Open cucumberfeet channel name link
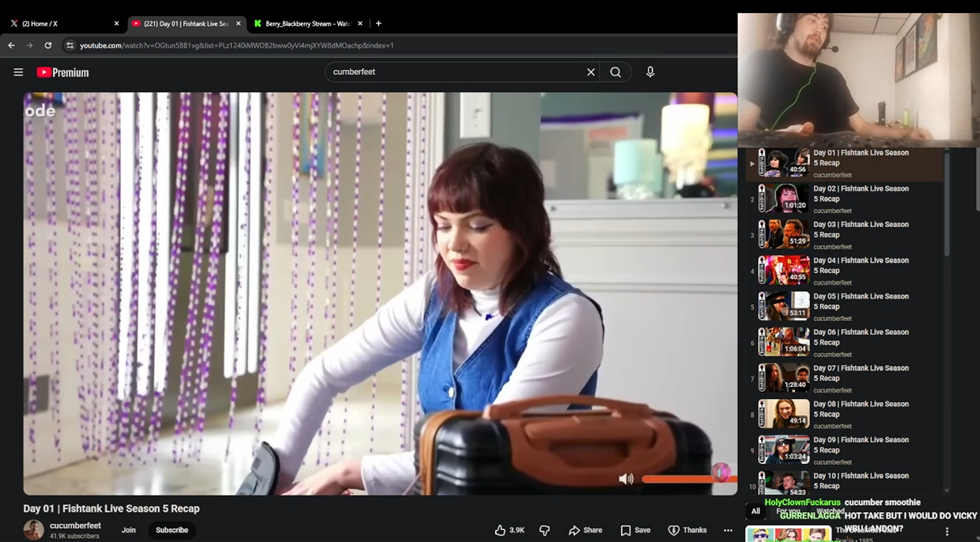Viewport: 980px width, 542px height. [75, 526]
